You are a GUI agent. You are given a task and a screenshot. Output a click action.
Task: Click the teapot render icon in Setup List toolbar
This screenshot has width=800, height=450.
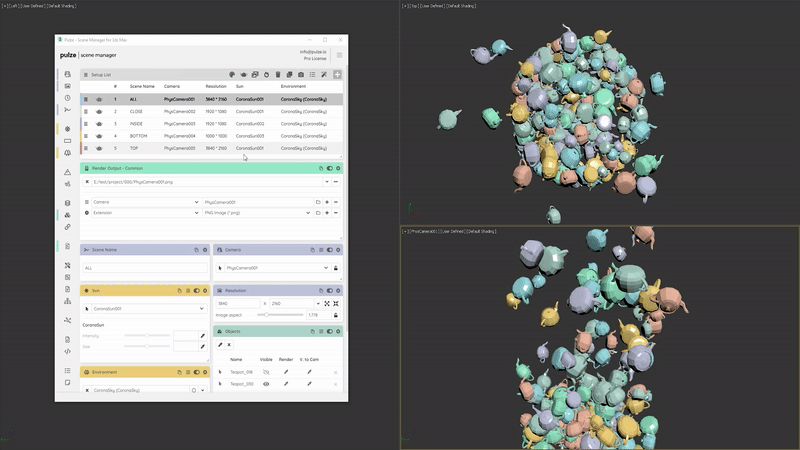coord(243,74)
